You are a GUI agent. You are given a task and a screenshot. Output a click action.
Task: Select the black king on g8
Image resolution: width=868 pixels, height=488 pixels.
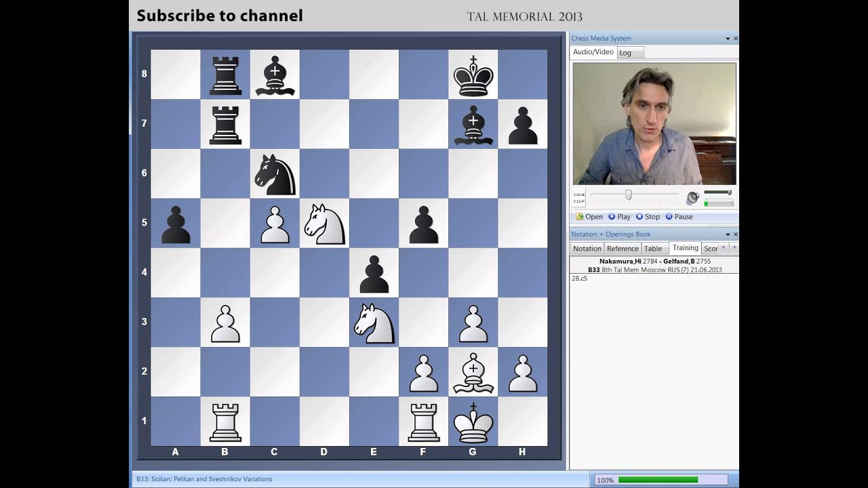pyautogui.click(x=473, y=75)
